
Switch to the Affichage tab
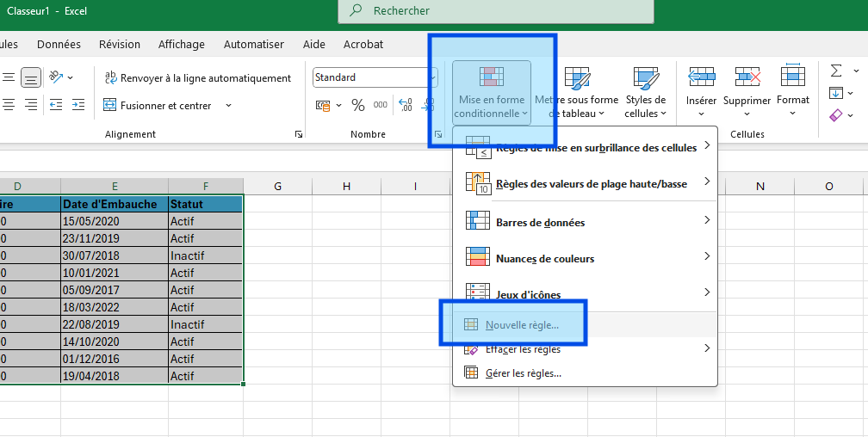pyautogui.click(x=182, y=44)
